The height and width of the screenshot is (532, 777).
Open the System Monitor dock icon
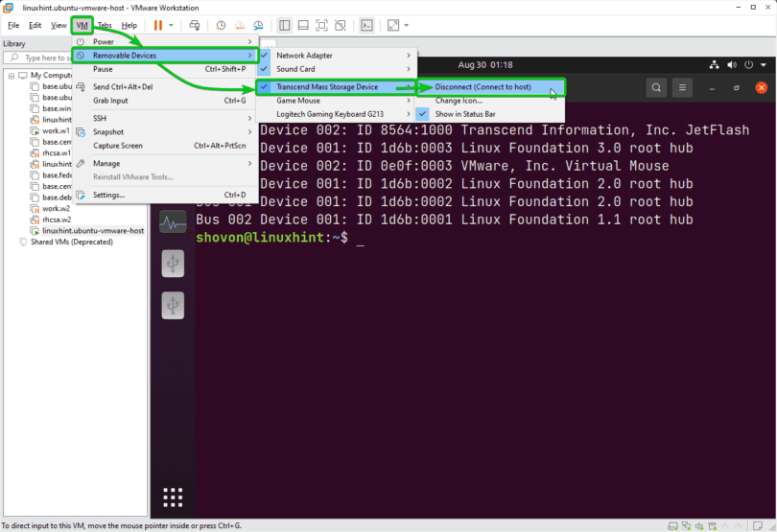pos(173,223)
